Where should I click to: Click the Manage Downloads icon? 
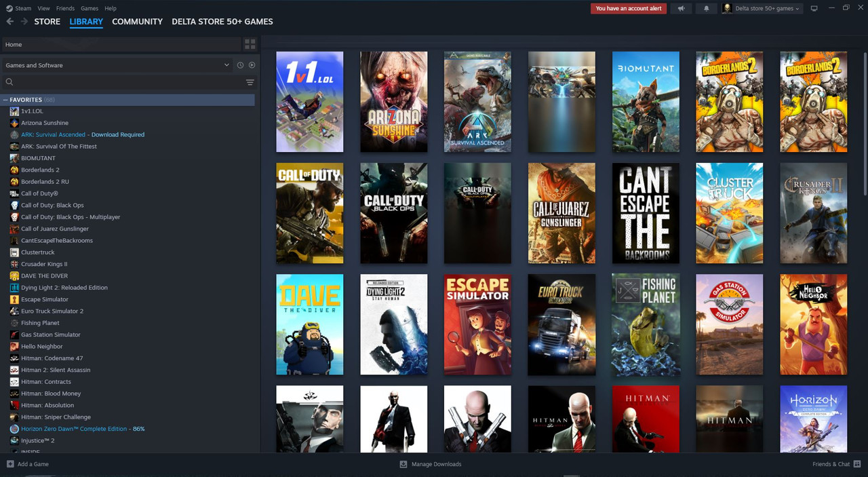tap(403, 464)
